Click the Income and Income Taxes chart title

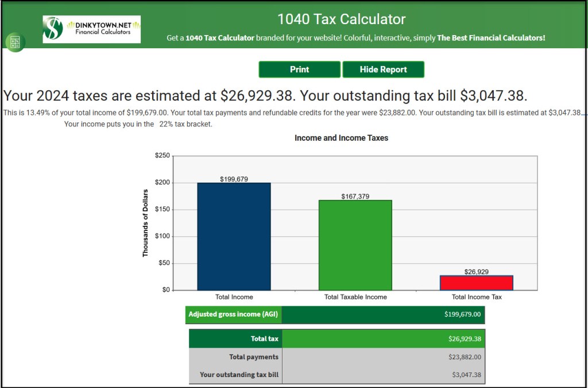[341, 138]
